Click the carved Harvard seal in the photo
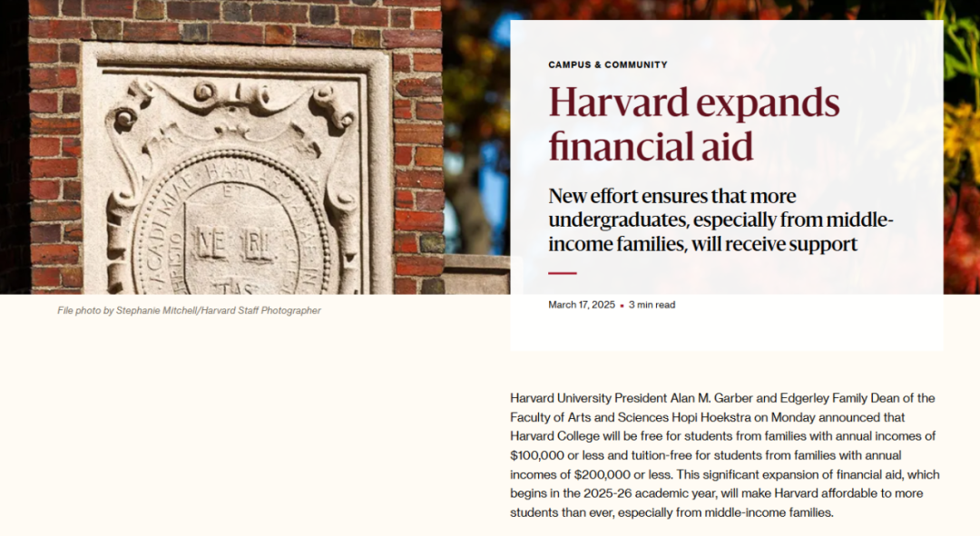The image size is (980, 536). pos(230,225)
